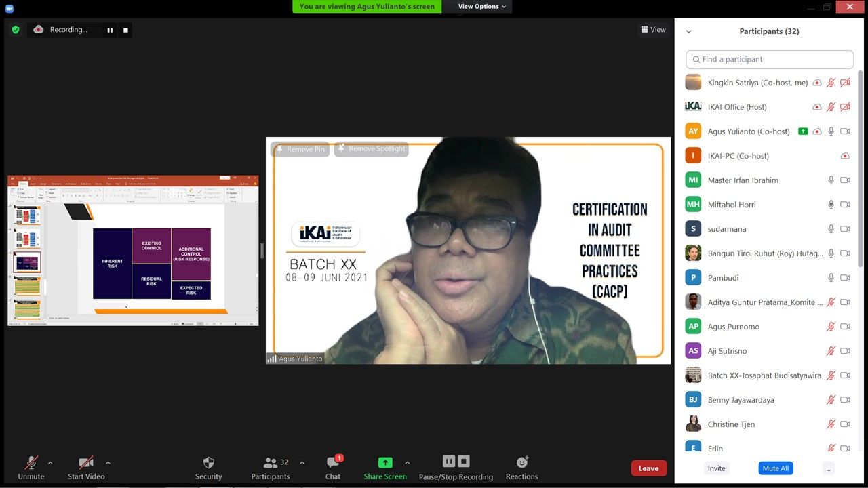Toggle Start Video camera button
Image resolution: width=868 pixels, height=488 pixels.
tap(86, 467)
